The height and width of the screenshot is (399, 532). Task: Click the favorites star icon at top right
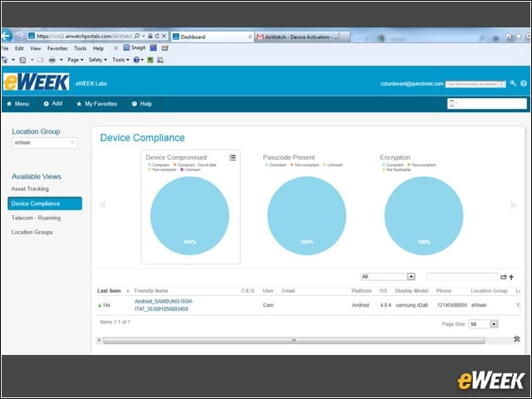[x=519, y=37]
